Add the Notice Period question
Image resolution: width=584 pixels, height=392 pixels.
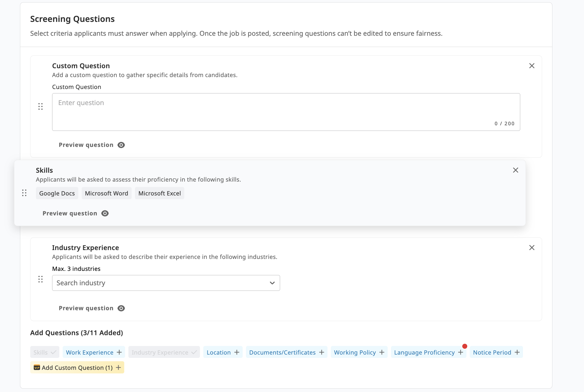coord(496,352)
